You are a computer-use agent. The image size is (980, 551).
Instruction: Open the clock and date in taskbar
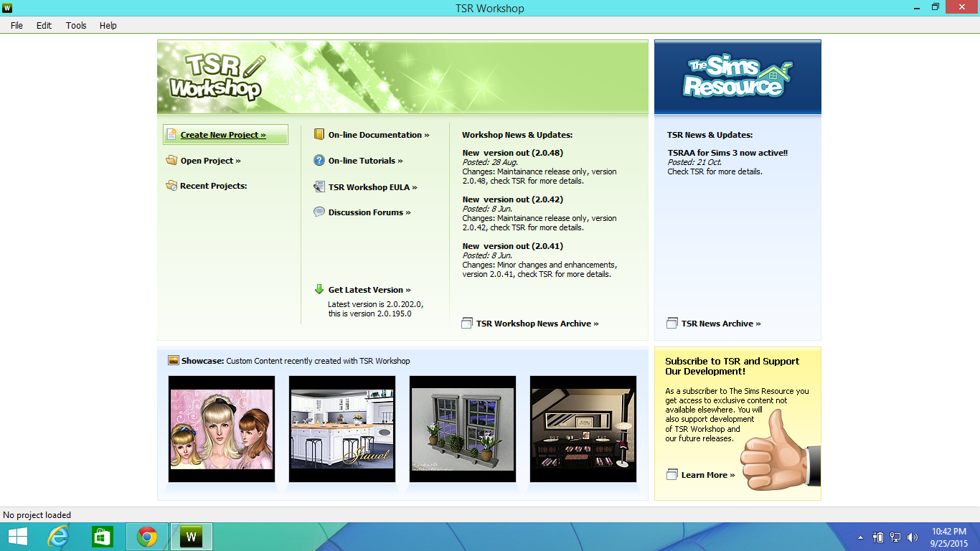click(949, 537)
